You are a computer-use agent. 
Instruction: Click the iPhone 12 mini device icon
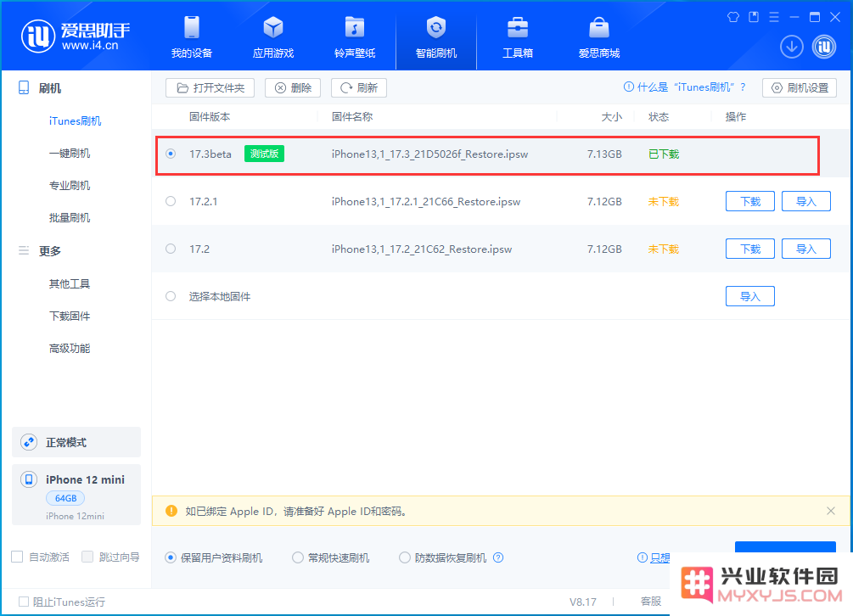[28, 479]
